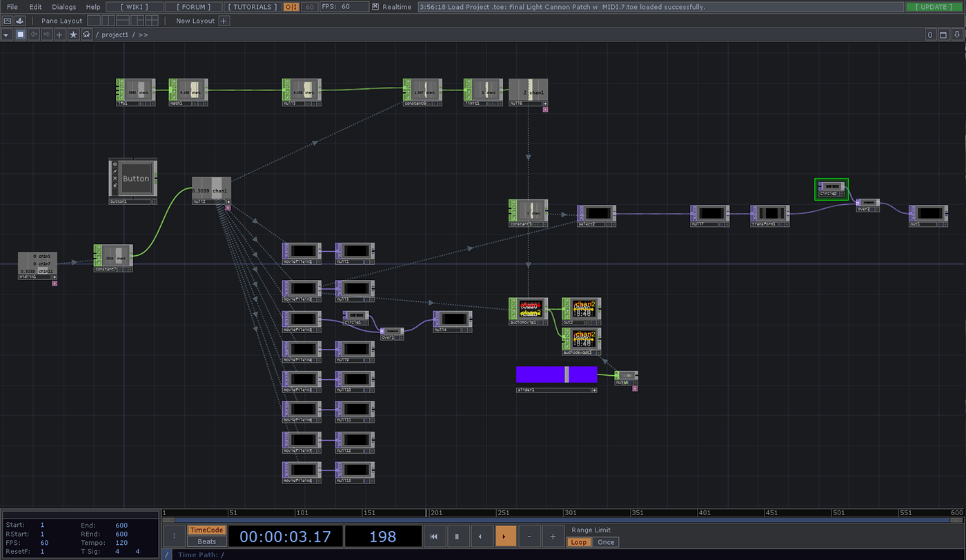
Task: Set Range Limit to Once
Action: [606, 542]
